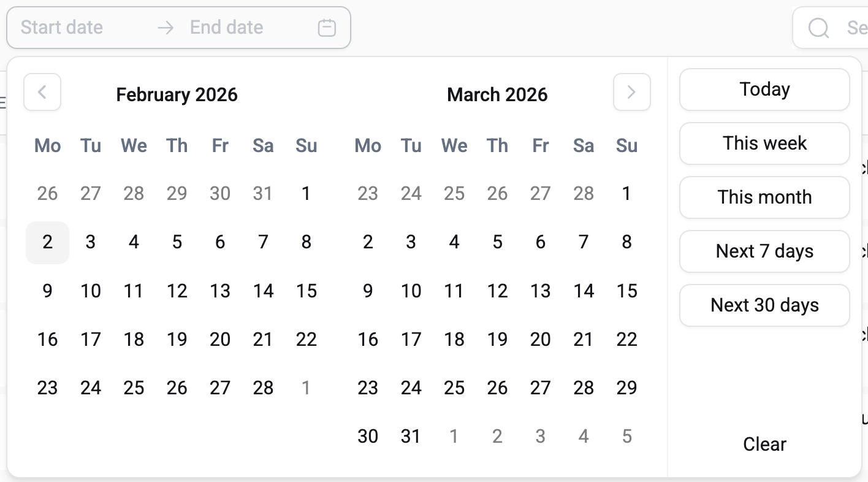Choose the This week preset

764,143
